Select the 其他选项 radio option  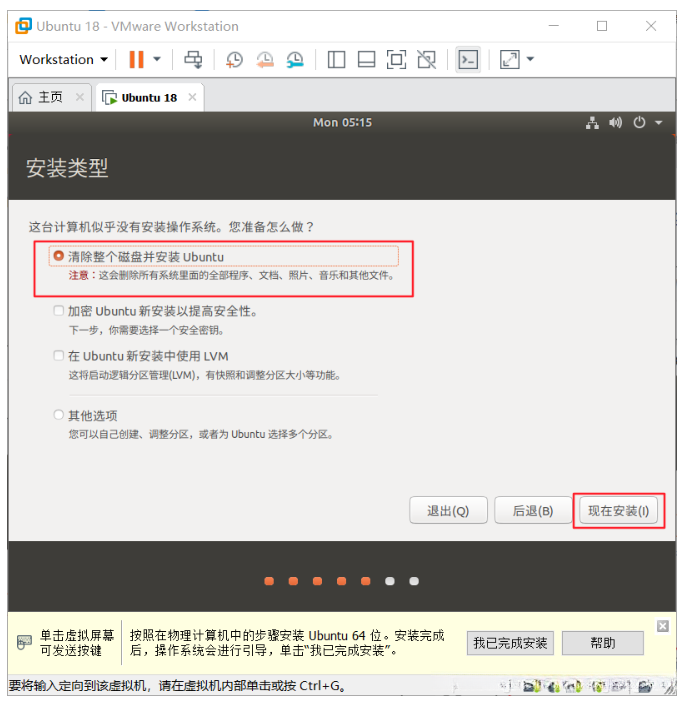[x=58, y=415]
